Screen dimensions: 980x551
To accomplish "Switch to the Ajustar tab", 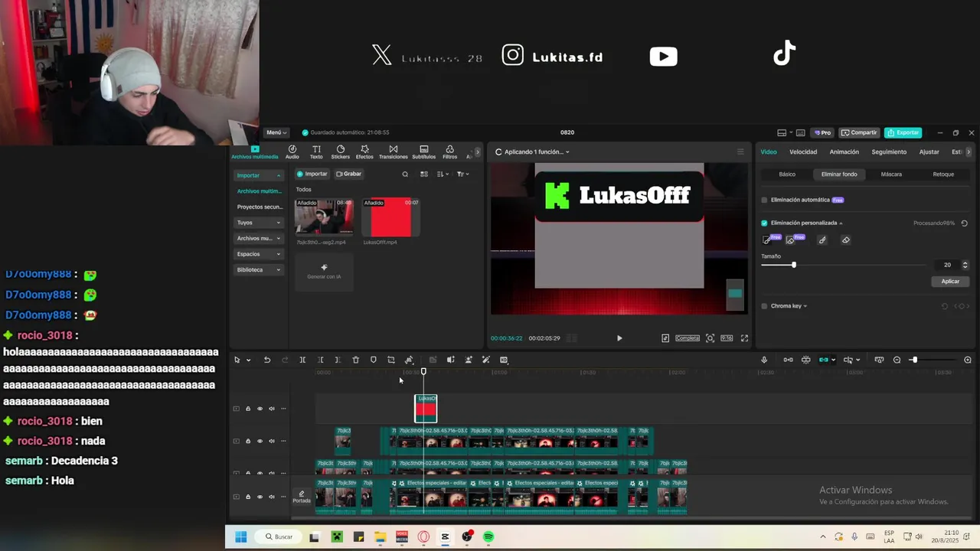I will (x=929, y=152).
